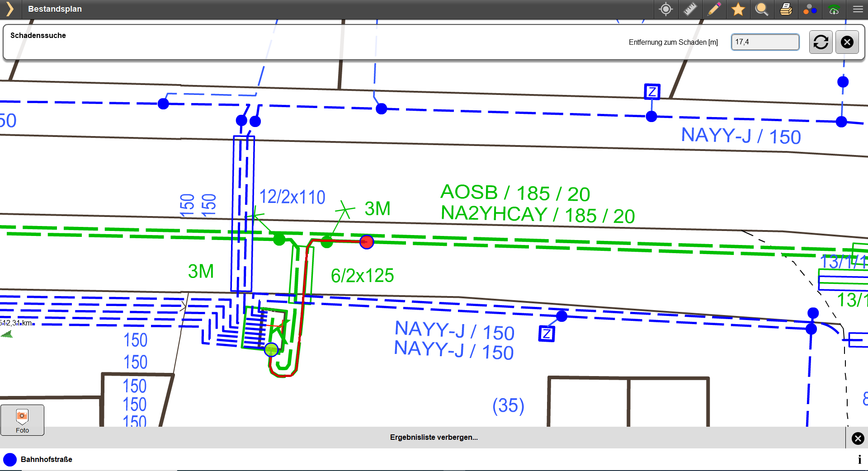
Task: Click the printer icon to print
Action: (x=786, y=9)
